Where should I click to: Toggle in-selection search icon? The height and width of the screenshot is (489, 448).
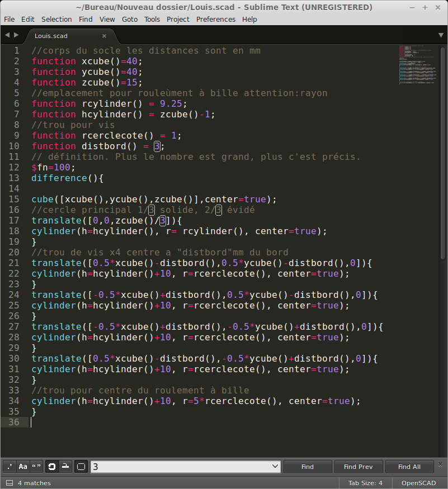pos(65,467)
